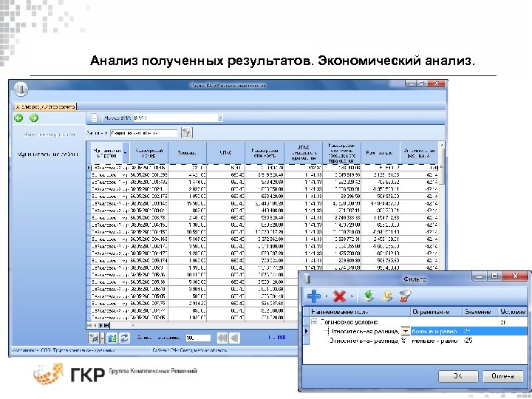Click the 'УПКС' column header
Image resolution: width=532 pixels, height=399 pixels.
click(225, 153)
